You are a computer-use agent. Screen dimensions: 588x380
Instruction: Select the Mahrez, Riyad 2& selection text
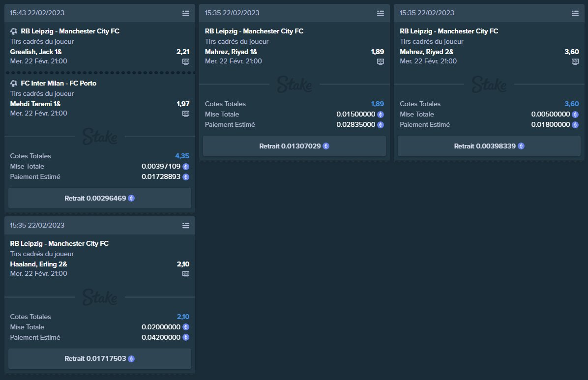tap(427, 52)
